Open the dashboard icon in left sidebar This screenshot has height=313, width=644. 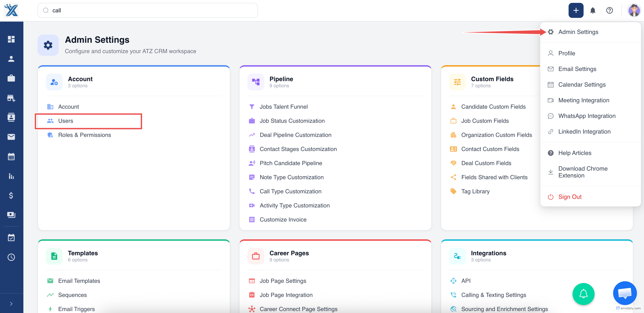point(11,39)
